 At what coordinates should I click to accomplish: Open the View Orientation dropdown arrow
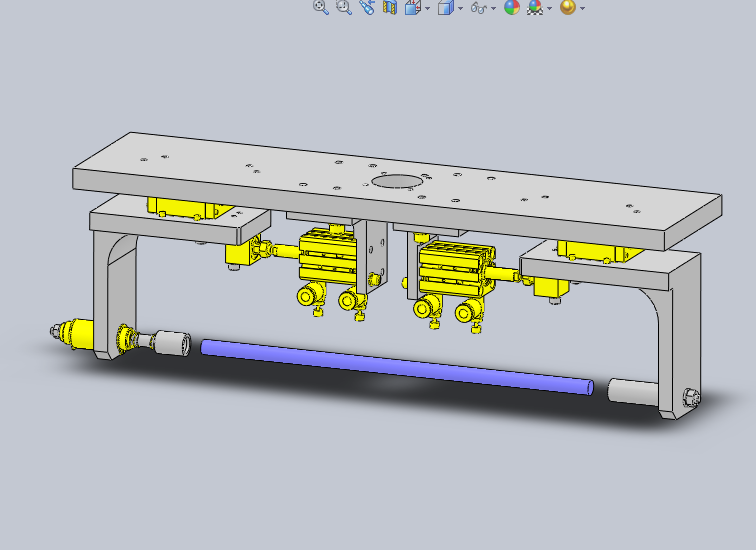(428, 8)
